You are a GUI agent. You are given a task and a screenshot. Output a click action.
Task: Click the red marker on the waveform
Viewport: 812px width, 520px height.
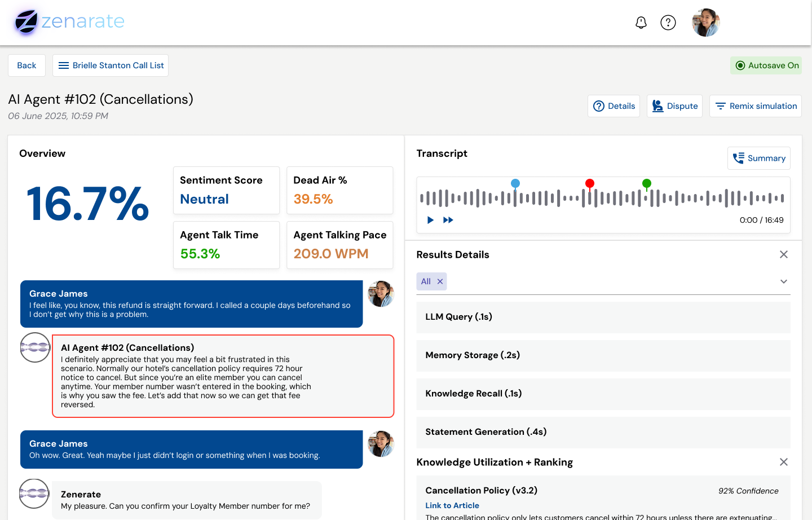coord(590,184)
